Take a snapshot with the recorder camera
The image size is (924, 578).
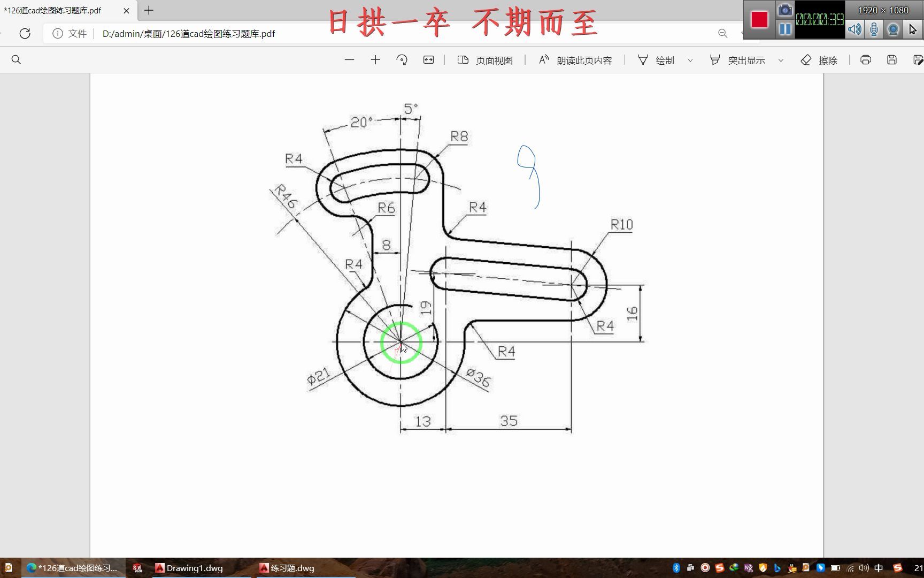coord(785,10)
